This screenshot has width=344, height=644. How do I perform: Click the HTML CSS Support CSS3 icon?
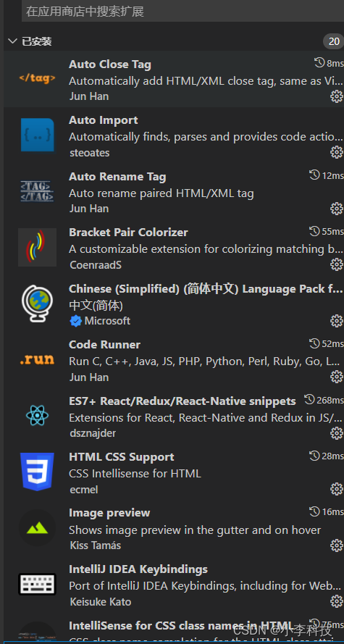[38, 472]
